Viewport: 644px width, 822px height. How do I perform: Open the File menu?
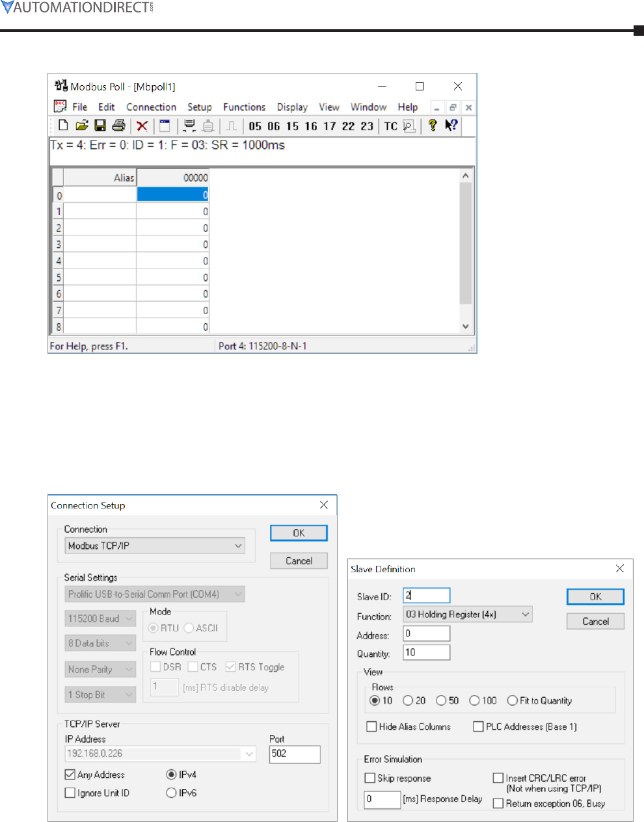[80, 107]
